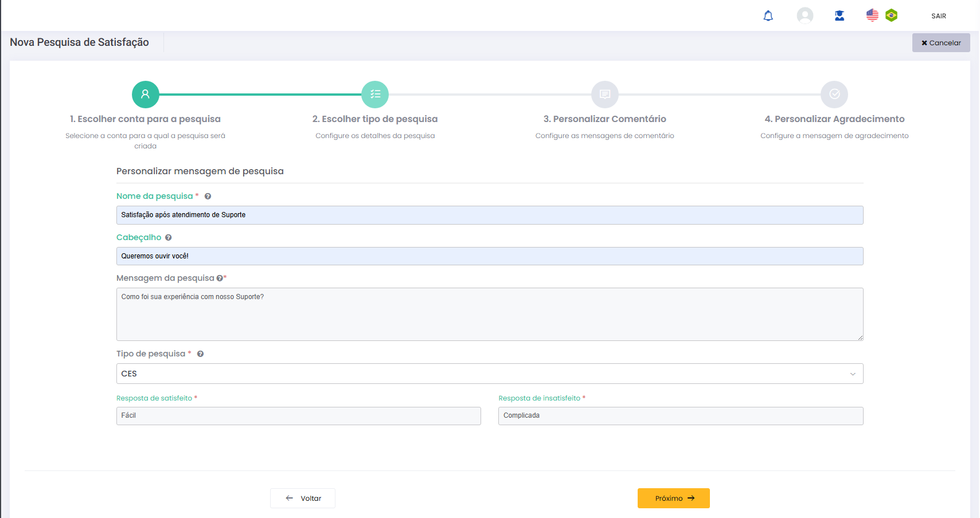Switch language using the US flag icon
This screenshot has width=980, height=518.
click(872, 15)
